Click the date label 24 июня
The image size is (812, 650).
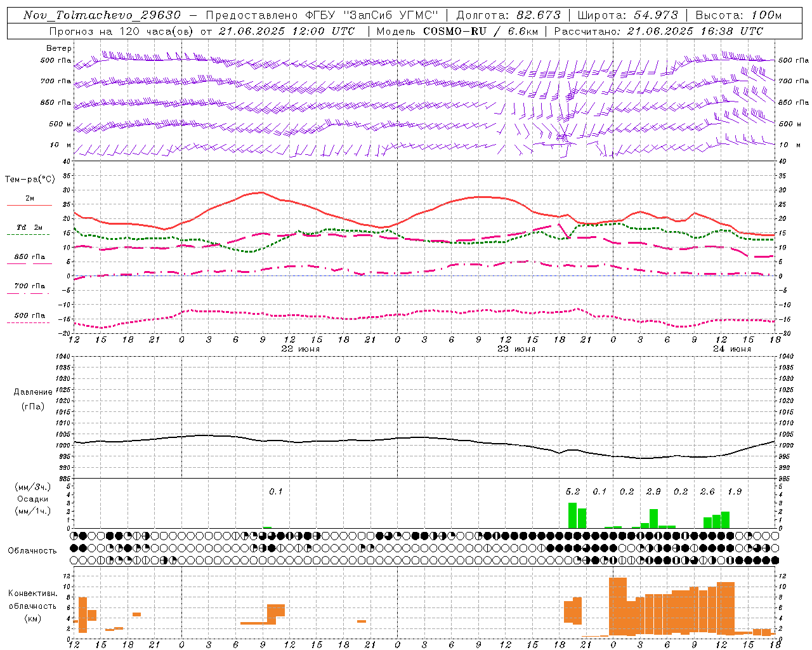click(x=732, y=349)
